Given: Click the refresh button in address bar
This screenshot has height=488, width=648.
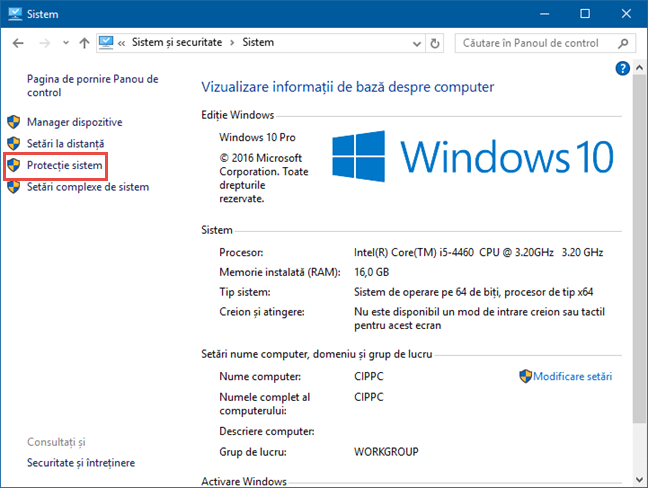Looking at the screenshot, I should pos(435,44).
